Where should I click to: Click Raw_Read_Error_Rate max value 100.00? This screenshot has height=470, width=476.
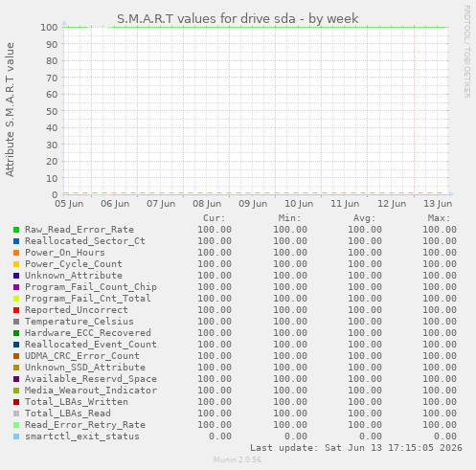click(440, 230)
